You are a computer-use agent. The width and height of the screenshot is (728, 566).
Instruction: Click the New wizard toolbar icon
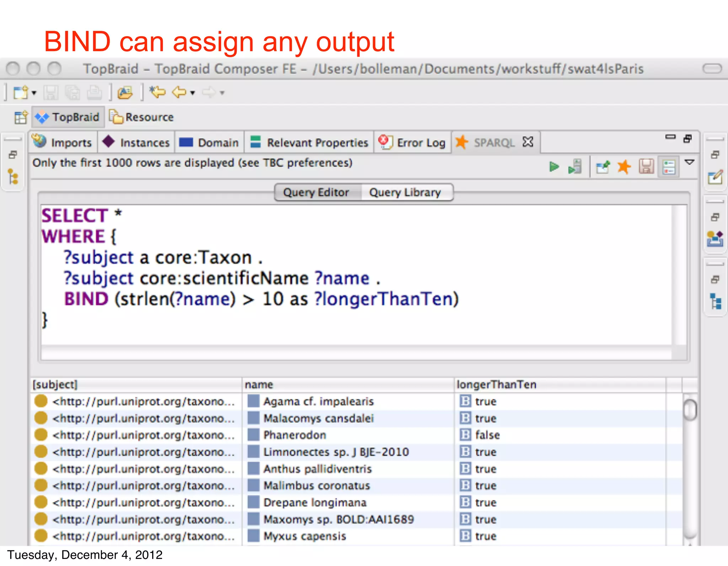(21, 93)
